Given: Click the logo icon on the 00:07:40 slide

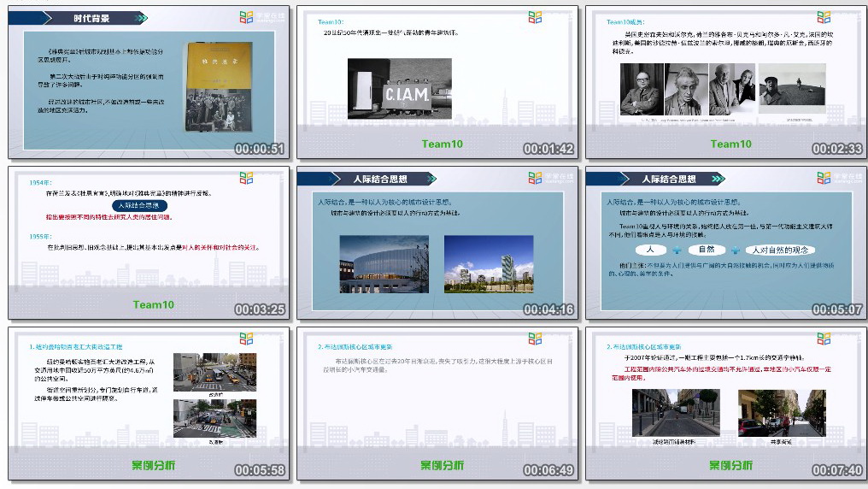Looking at the screenshot, I should (824, 339).
